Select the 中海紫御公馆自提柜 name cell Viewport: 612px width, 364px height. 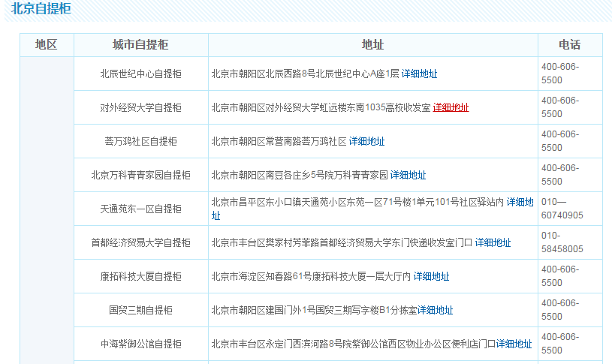141,344
